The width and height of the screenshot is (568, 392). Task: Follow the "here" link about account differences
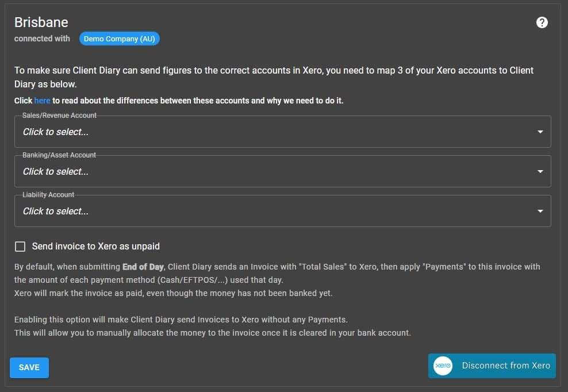click(x=42, y=101)
